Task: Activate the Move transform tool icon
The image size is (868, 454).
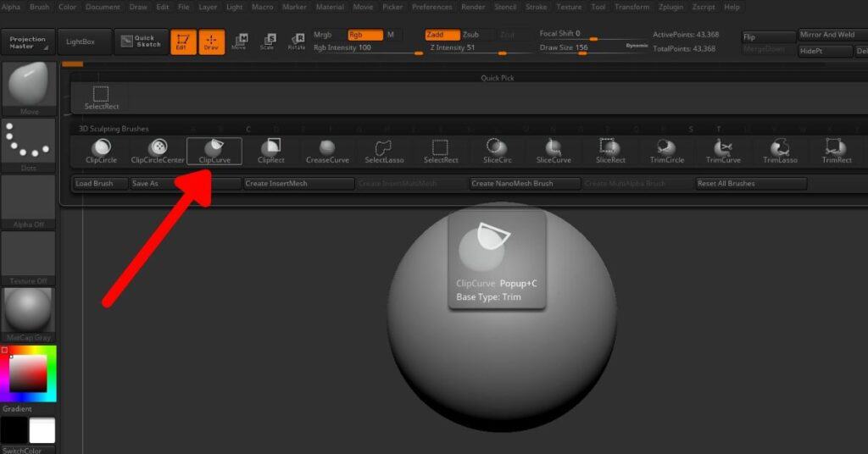Action: point(240,42)
